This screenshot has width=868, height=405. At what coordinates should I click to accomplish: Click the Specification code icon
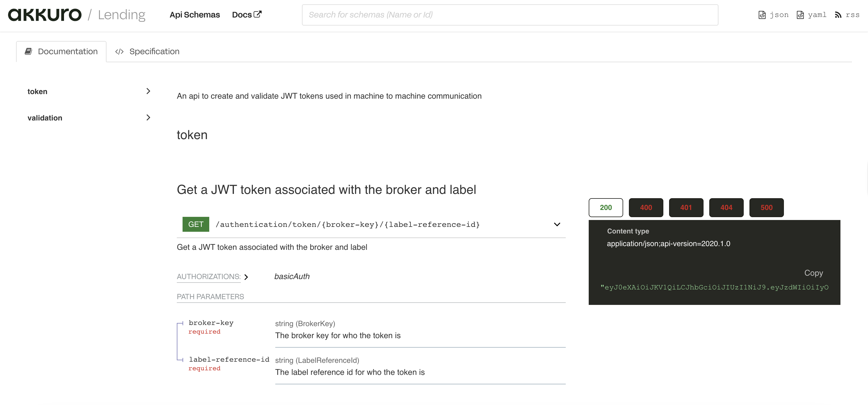(x=120, y=51)
